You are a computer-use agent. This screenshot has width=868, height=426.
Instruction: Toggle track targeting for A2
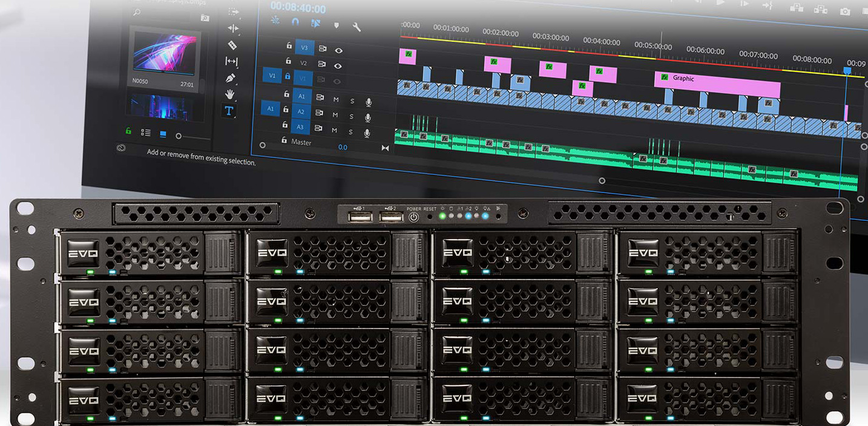click(x=301, y=111)
